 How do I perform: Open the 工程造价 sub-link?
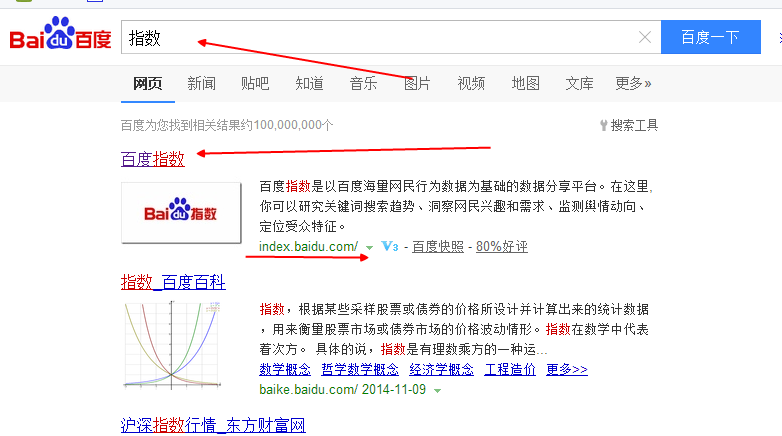(x=510, y=370)
